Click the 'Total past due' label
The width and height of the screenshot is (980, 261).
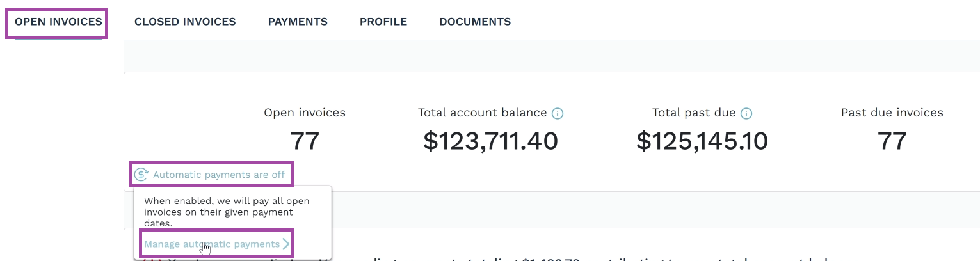click(694, 113)
